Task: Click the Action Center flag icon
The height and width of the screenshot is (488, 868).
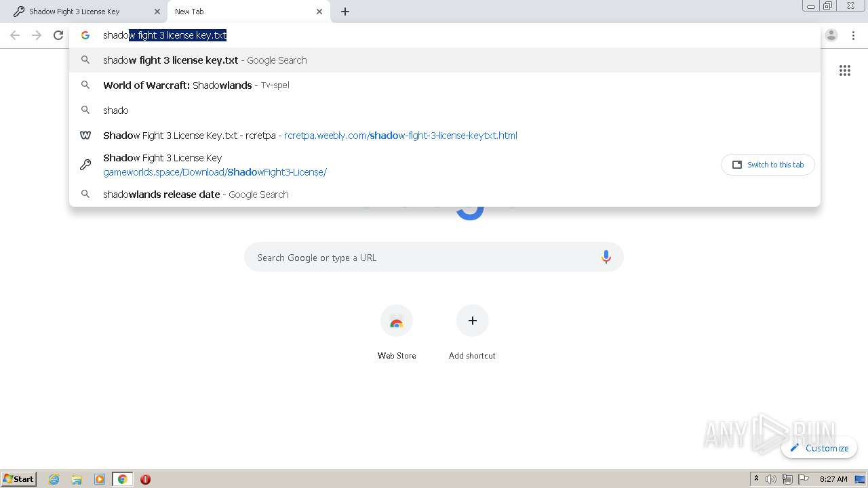Action: coord(804,479)
